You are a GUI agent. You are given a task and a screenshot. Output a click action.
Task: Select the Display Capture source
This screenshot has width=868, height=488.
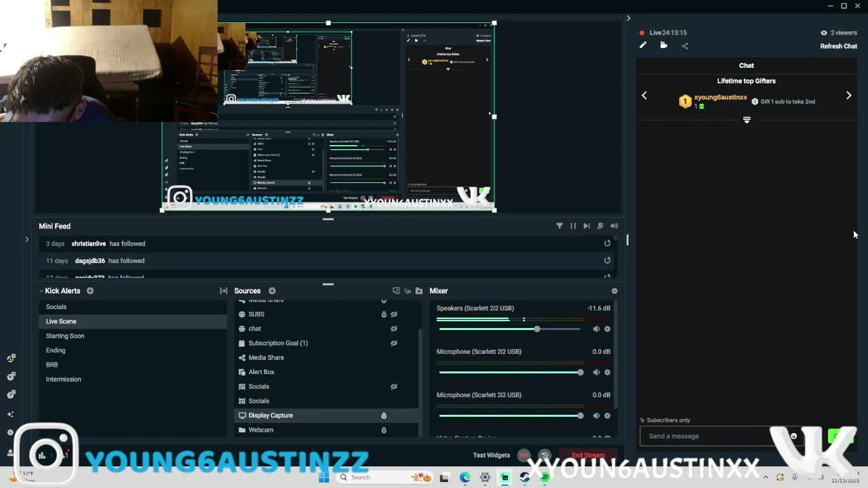click(x=327, y=415)
